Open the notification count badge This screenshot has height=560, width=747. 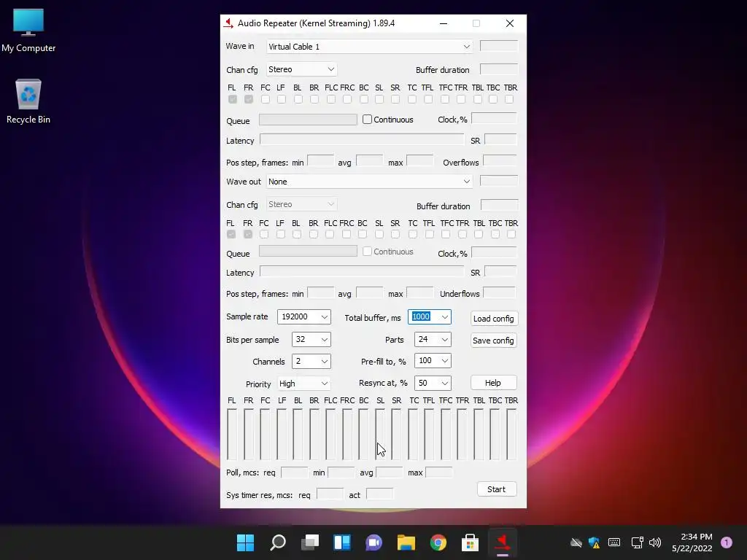727,542
